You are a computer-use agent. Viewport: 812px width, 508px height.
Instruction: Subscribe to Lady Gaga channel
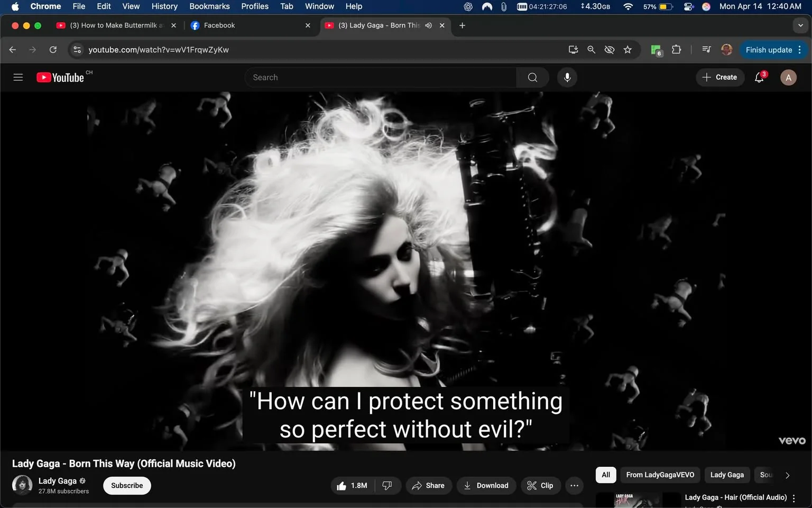coord(127,486)
